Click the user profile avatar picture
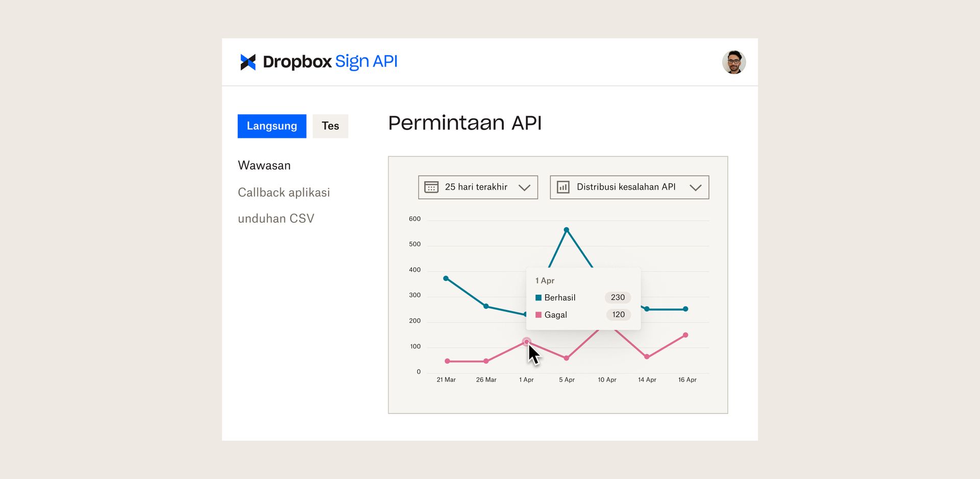Viewport: 980px width, 479px height. click(734, 62)
